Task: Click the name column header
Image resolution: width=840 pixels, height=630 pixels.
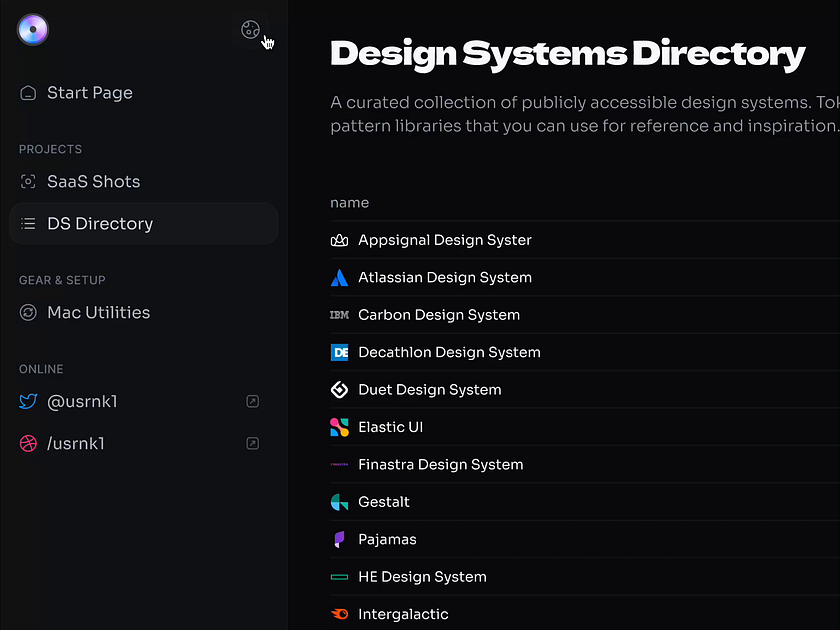Action: pos(350,202)
